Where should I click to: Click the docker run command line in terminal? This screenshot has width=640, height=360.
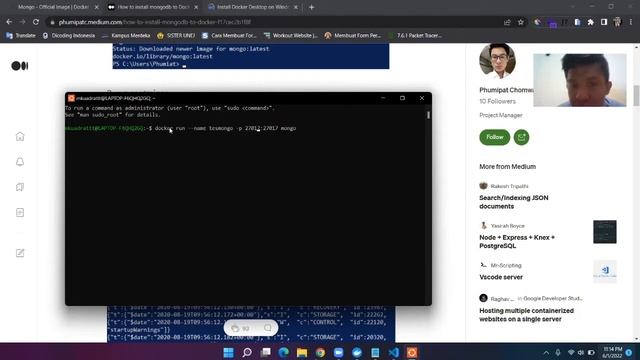[225, 128]
